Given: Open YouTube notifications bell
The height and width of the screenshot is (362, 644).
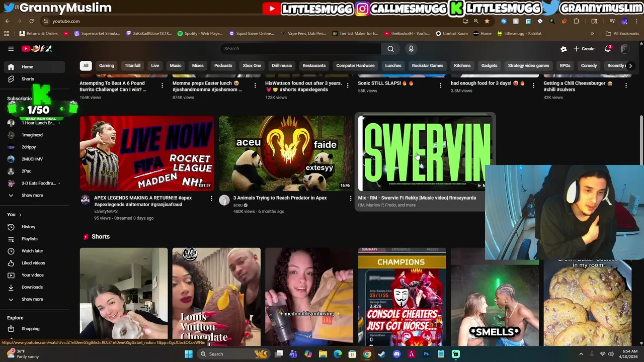Looking at the screenshot, I should coord(608,49).
